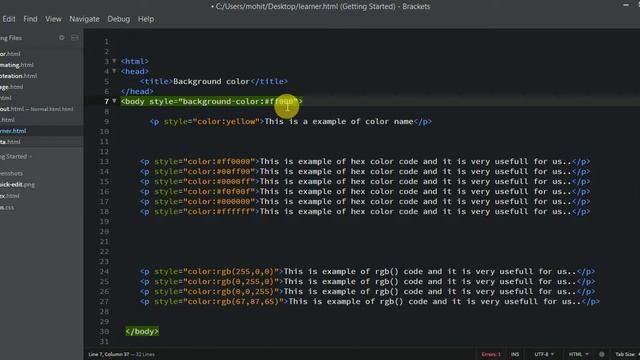Viewport: 640px width, 360px height.
Task: Click the color:#ff0000 value on line 13
Action: (x=219, y=161)
